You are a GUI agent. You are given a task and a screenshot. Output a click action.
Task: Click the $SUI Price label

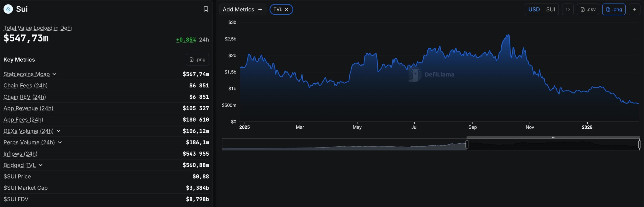tap(17, 177)
